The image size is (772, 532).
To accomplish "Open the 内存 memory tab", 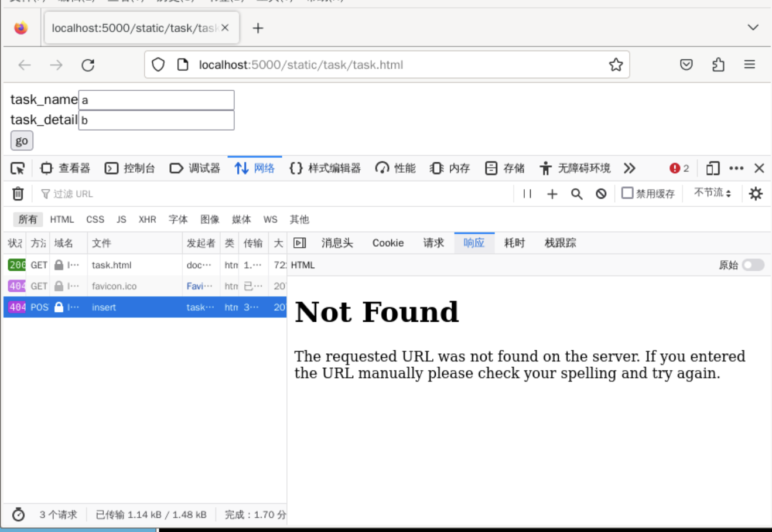I will (x=450, y=168).
